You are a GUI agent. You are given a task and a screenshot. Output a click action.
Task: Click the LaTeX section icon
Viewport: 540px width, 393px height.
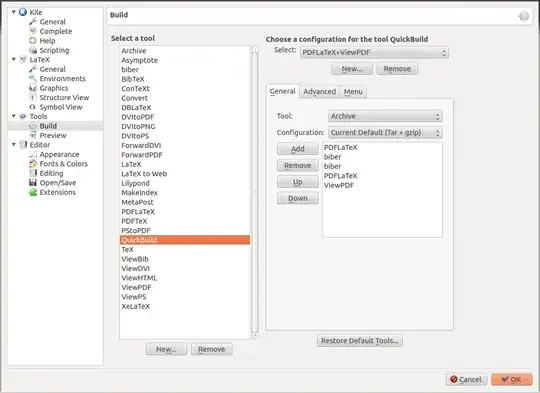[x=23, y=60]
